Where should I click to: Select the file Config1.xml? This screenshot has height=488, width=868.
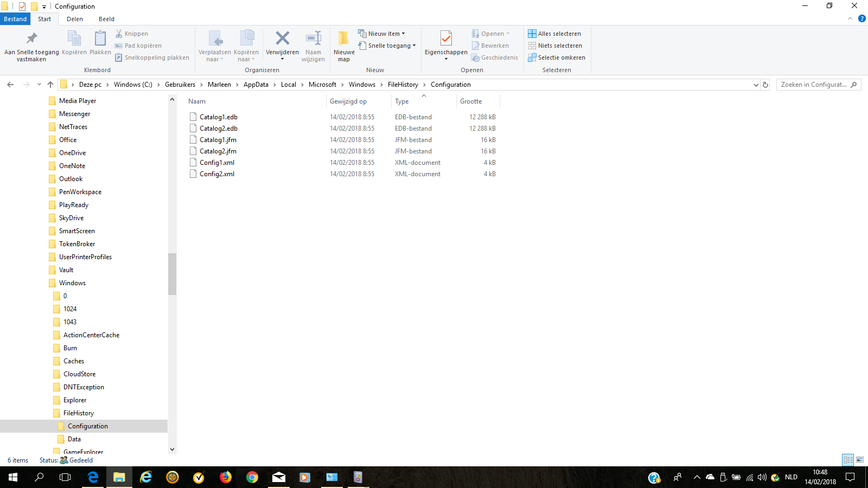point(217,163)
